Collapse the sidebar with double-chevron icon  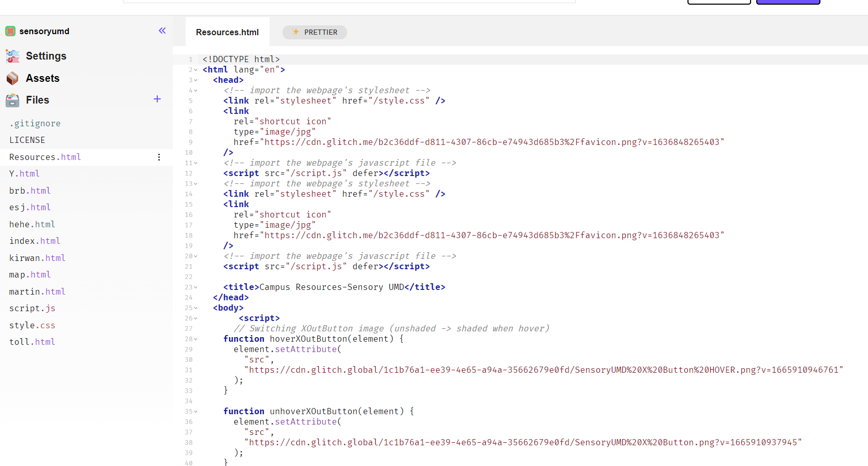(162, 31)
